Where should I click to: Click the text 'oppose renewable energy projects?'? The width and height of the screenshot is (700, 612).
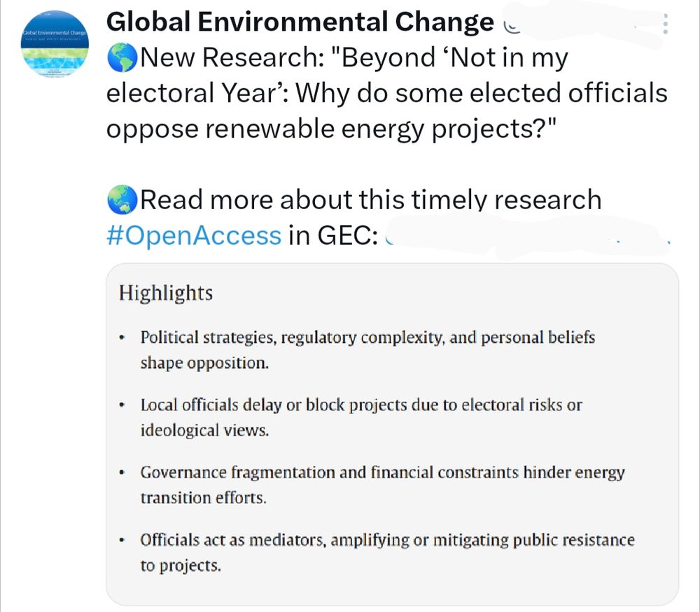(x=332, y=129)
